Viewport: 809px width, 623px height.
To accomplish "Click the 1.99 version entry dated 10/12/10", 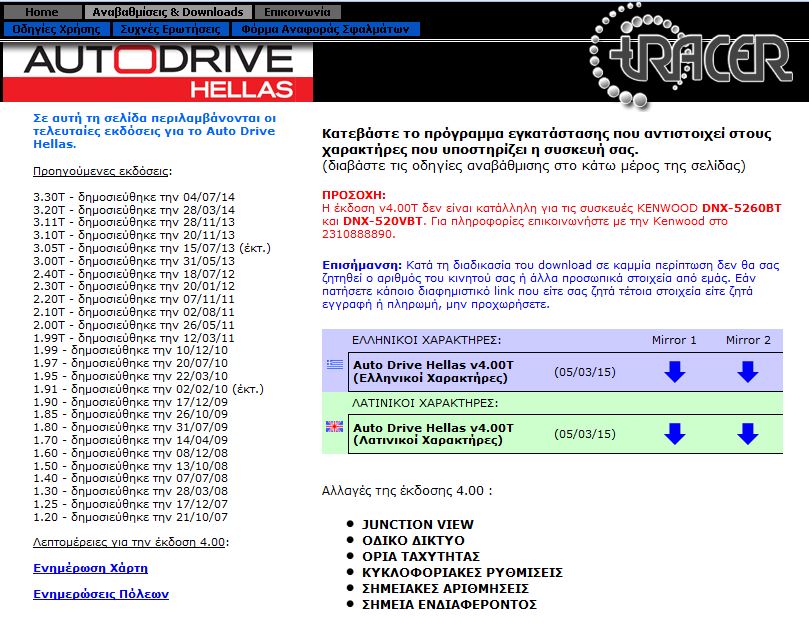I will pyautogui.click(x=131, y=350).
